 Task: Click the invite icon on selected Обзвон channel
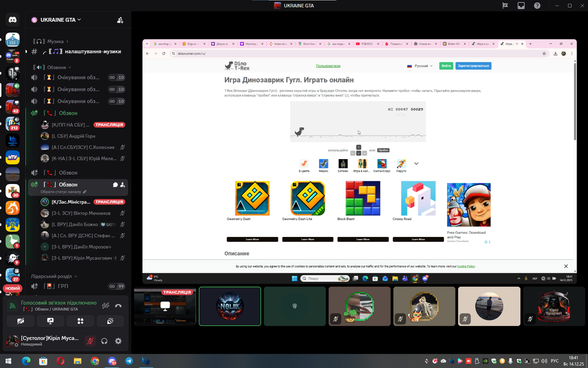123,184
